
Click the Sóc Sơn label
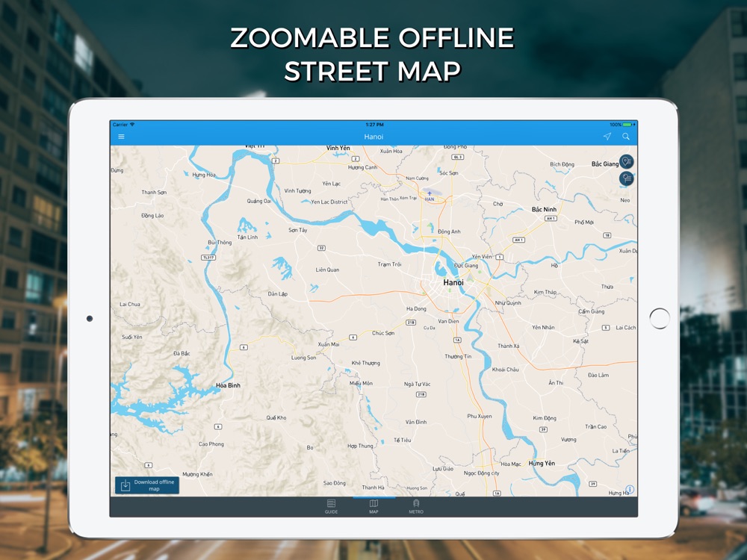click(448, 173)
